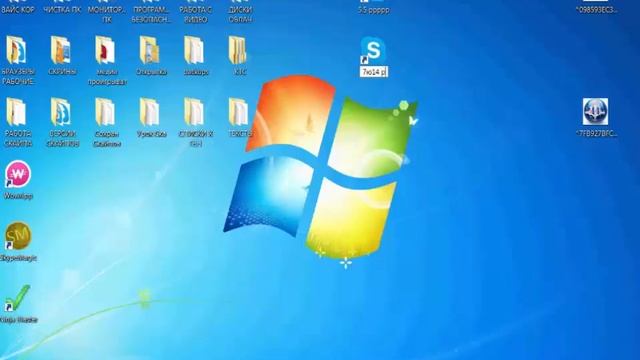Click the ЧИСТКА ПК label

tap(62, 9)
